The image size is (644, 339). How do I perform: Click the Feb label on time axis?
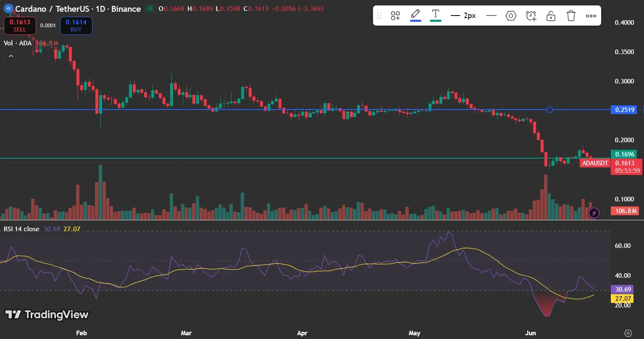pos(81,333)
